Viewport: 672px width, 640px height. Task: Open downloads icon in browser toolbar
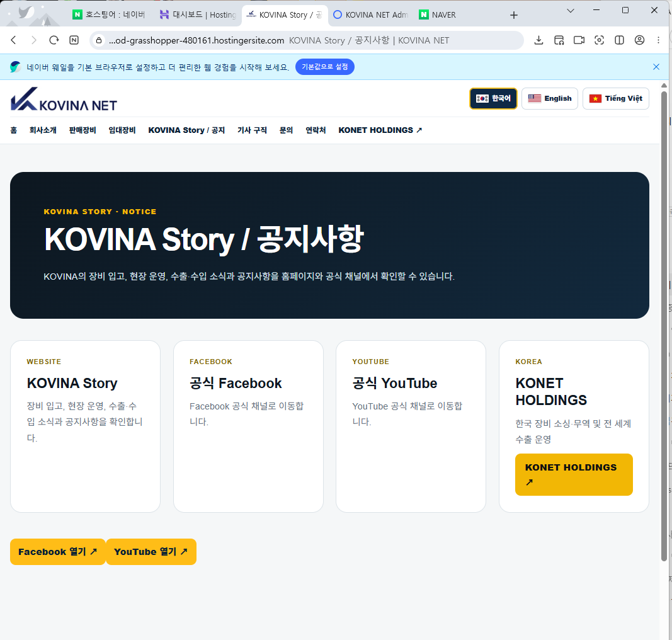[538, 40]
